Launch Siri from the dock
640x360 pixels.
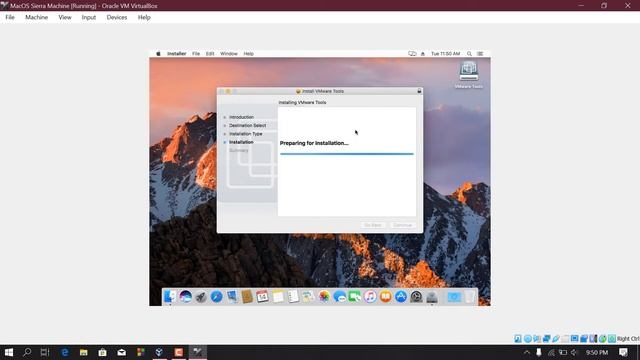tap(185, 297)
